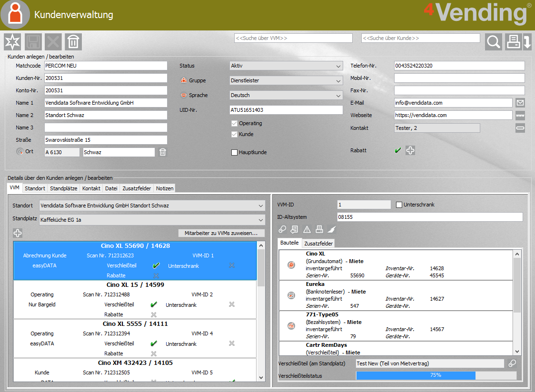Click the warning triangle icon
The height and width of the screenshot is (392, 535).
point(307,230)
